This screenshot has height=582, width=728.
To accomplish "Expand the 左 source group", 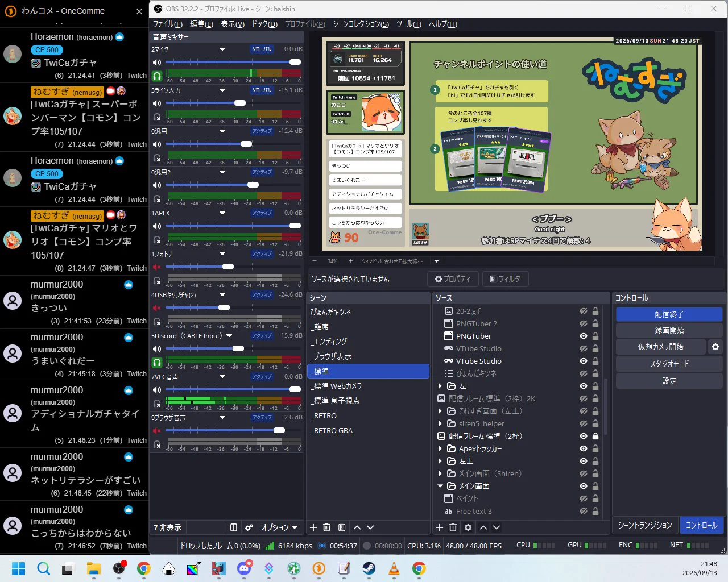I will 440,386.
